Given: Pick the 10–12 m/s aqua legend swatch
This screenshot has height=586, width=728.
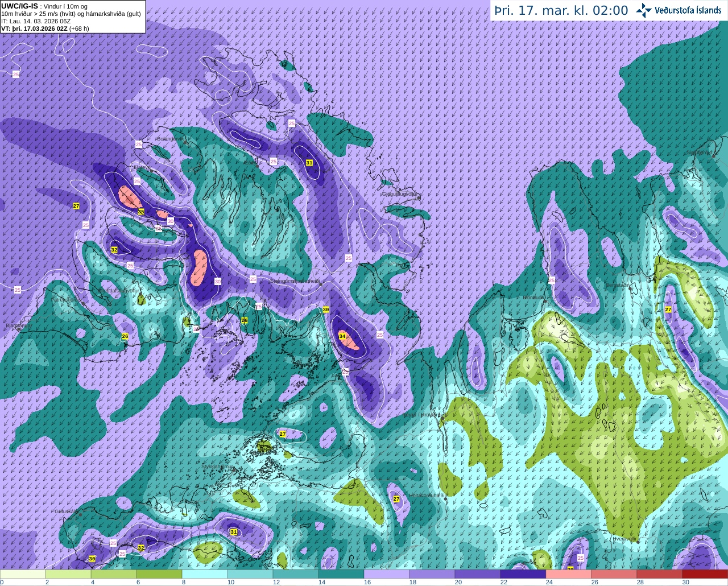Looking at the screenshot, I should pyautogui.click(x=250, y=573).
